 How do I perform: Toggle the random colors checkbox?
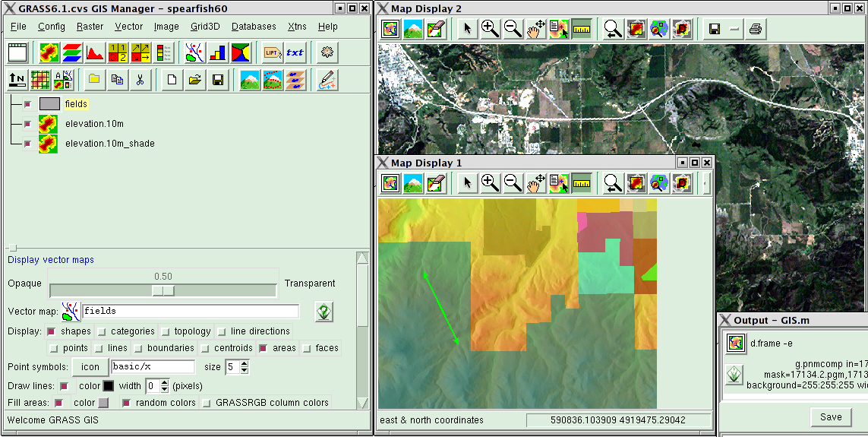click(126, 403)
